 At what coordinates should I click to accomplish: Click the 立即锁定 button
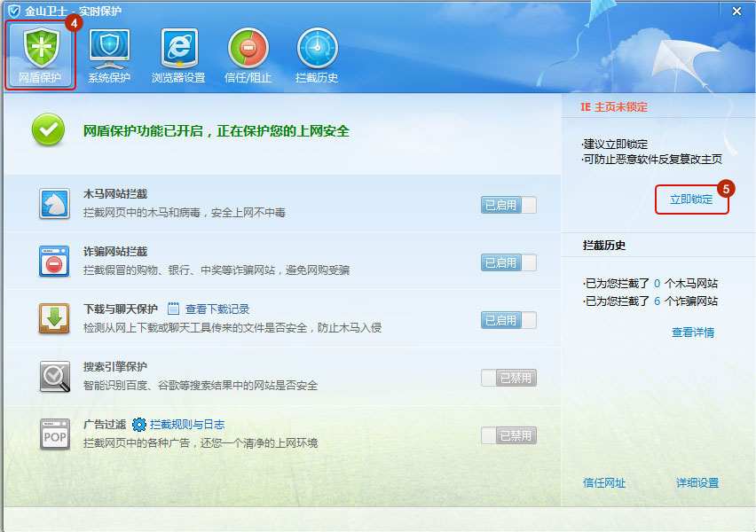pos(691,199)
